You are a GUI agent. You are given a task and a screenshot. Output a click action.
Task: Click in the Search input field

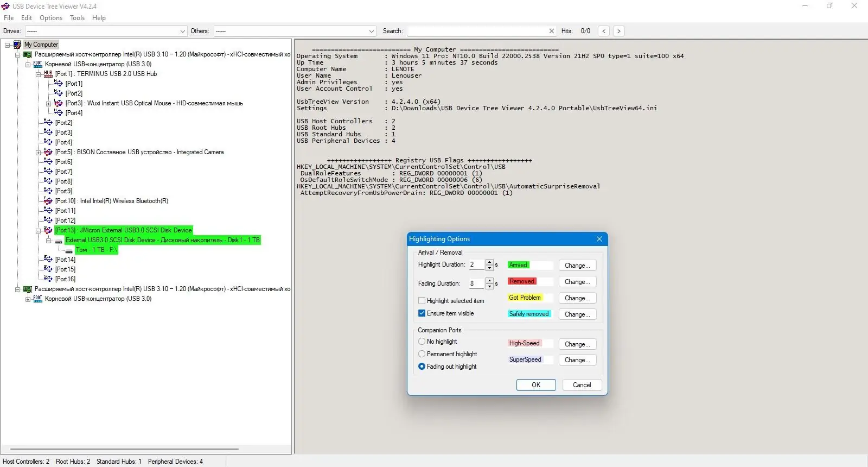pyautogui.click(x=477, y=31)
